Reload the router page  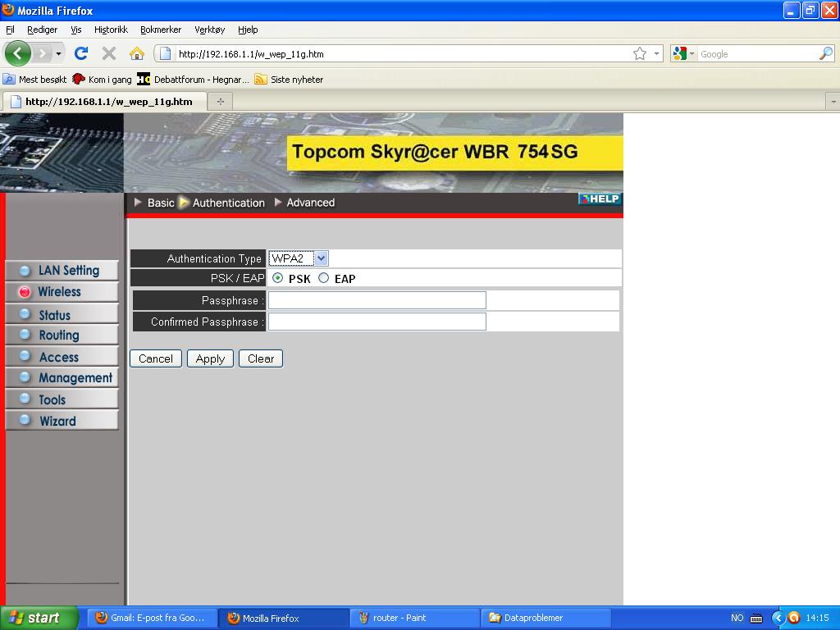pyautogui.click(x=81, y=53)
